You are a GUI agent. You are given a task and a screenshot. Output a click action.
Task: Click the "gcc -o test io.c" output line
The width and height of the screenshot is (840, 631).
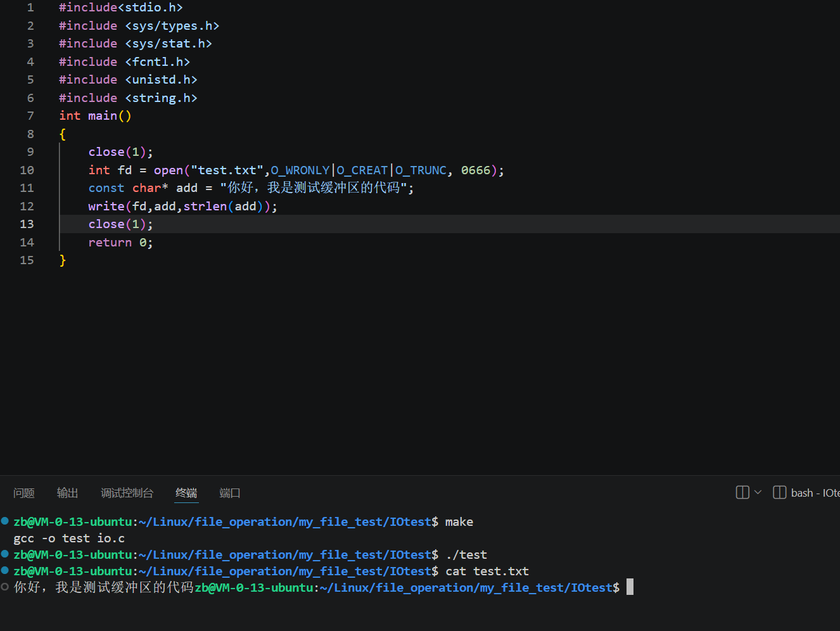pyautogui.click(x=69, y=539)
